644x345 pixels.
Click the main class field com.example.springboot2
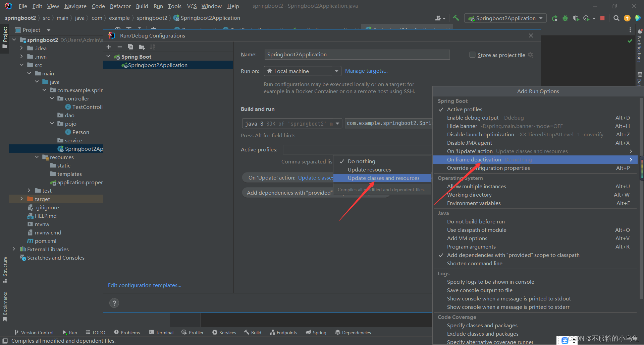coord(389,123)
